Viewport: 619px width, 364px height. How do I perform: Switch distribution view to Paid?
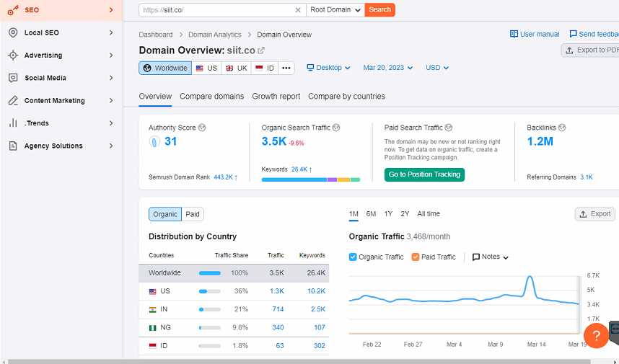click(193, 214)
